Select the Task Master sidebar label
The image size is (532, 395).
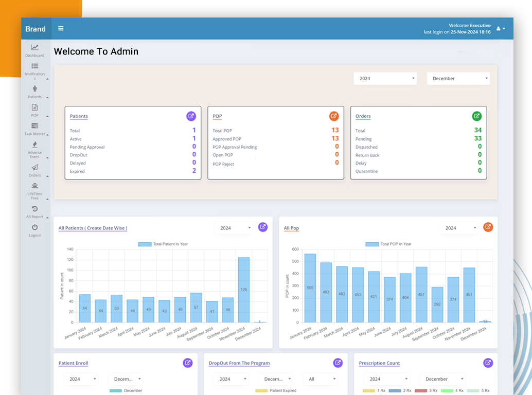pyautogui.click(x=34, y=134)
